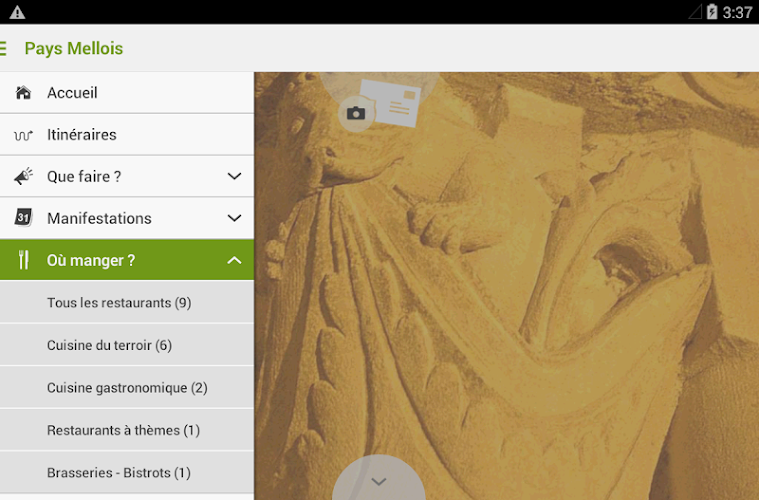Collapse the Où manger ? section chevron
759x500 pixels.
point(234,260)
